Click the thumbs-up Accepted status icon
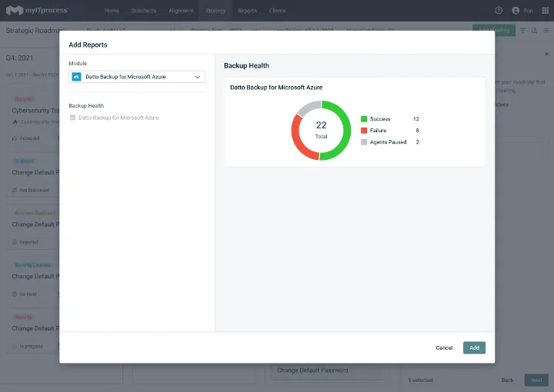The height and width of the screenshot is (392, 554). [15, 138]
